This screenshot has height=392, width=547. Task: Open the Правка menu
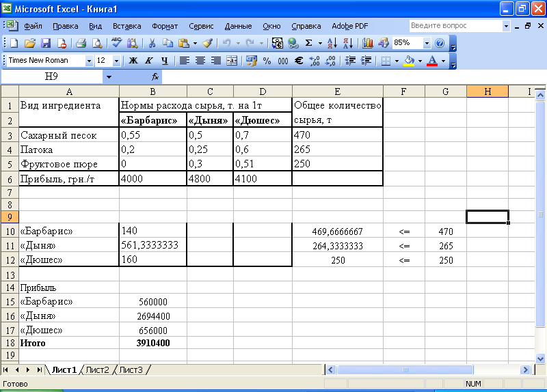(x=65, y=26)
